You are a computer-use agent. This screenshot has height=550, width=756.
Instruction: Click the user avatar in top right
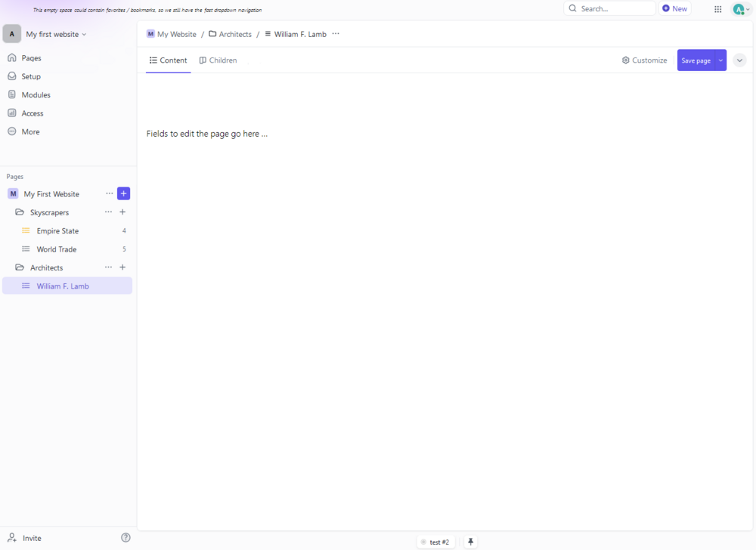coord(739,9)
